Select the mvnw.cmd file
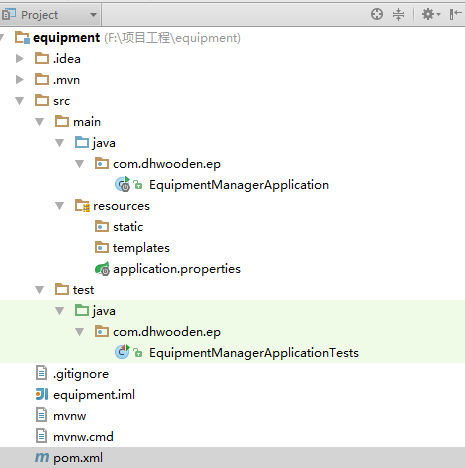Image resolution: width=465 pixels, height=468 pixels. (74, 436)
